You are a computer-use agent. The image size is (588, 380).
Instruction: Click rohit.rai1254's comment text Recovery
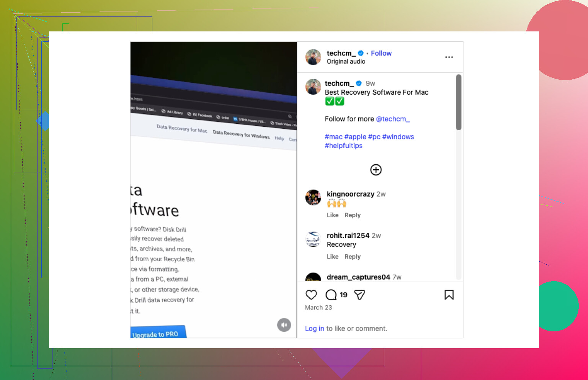click(341, 244)
